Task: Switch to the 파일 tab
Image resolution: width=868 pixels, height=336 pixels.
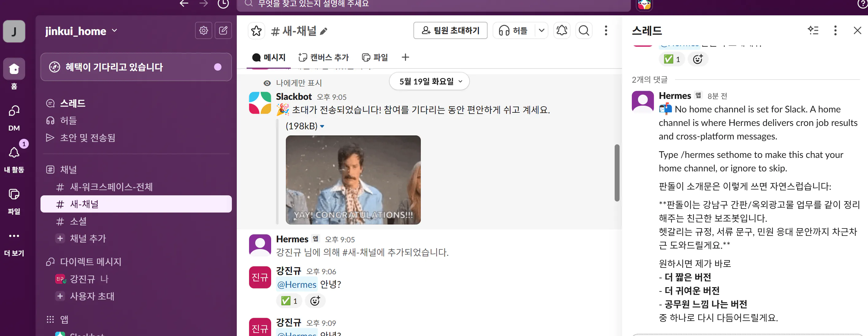Action: [x=375, y=57]
